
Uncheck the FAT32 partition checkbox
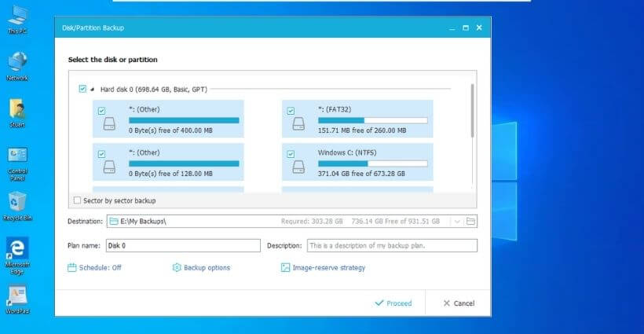[x=291, y=112]
